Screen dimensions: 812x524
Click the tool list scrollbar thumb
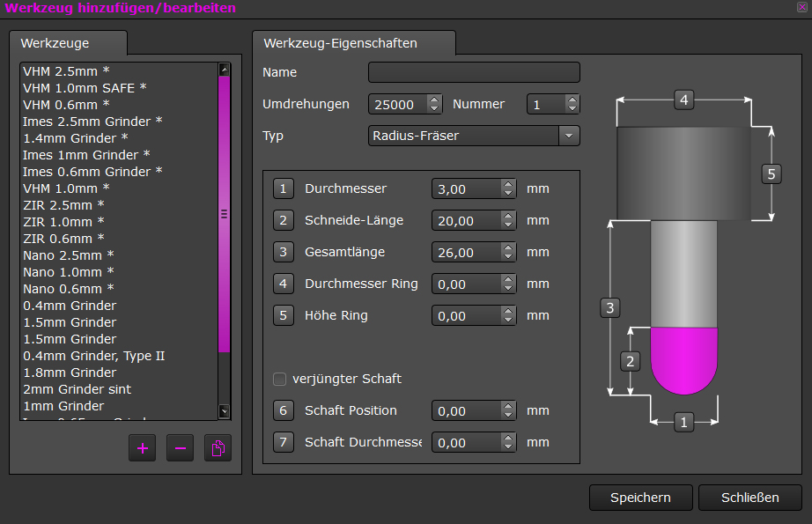225,214
